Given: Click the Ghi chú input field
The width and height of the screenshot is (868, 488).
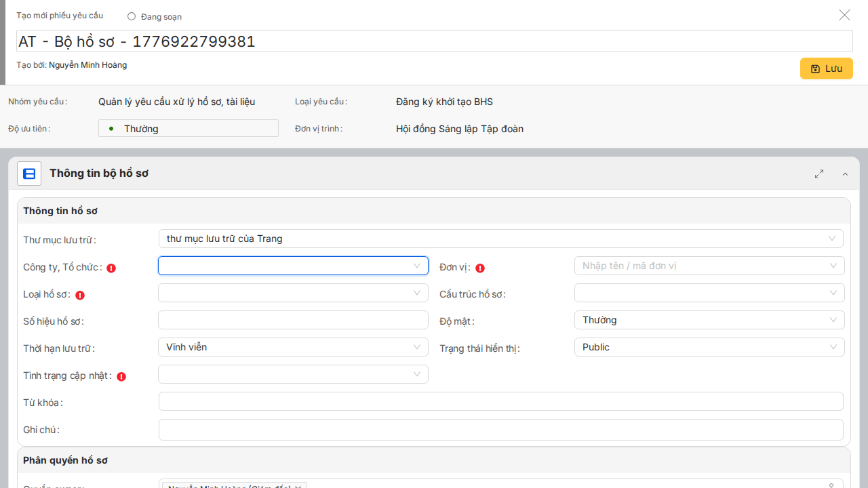Looking at the screenshot, I should [500, 430].
